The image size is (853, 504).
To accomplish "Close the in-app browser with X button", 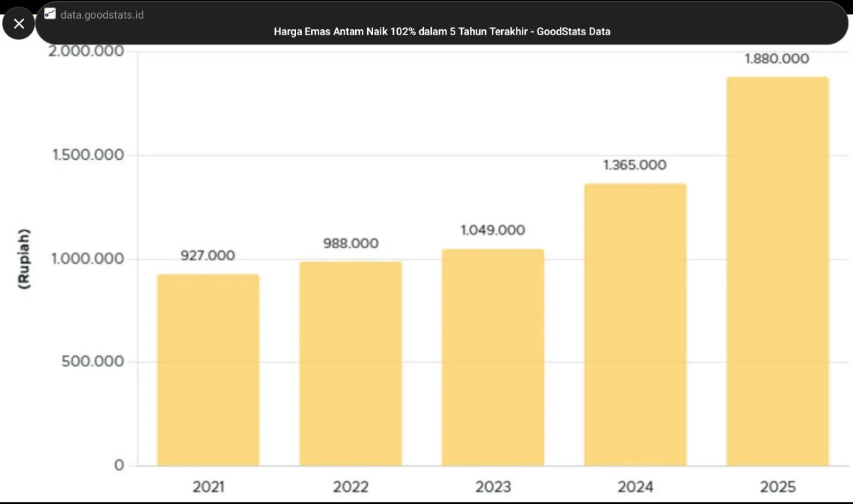I will click(x=19, y=24).
